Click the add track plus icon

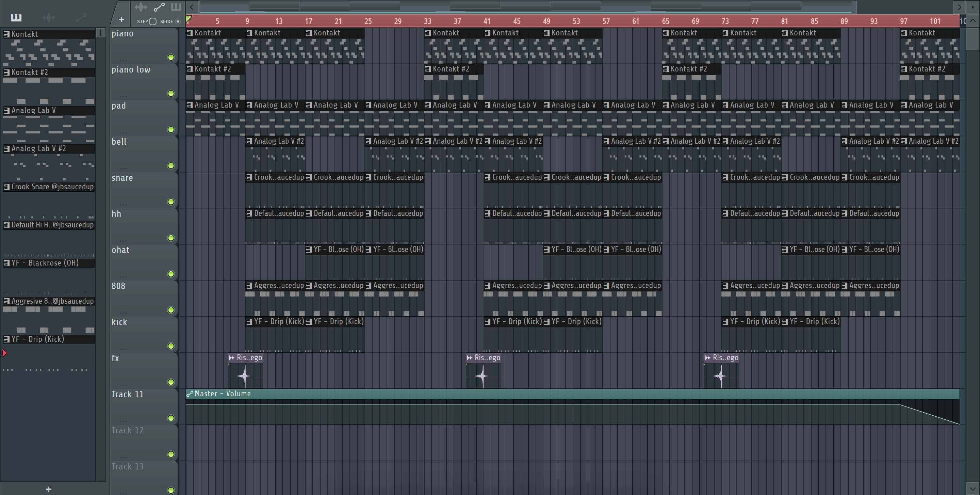(121, 19)
